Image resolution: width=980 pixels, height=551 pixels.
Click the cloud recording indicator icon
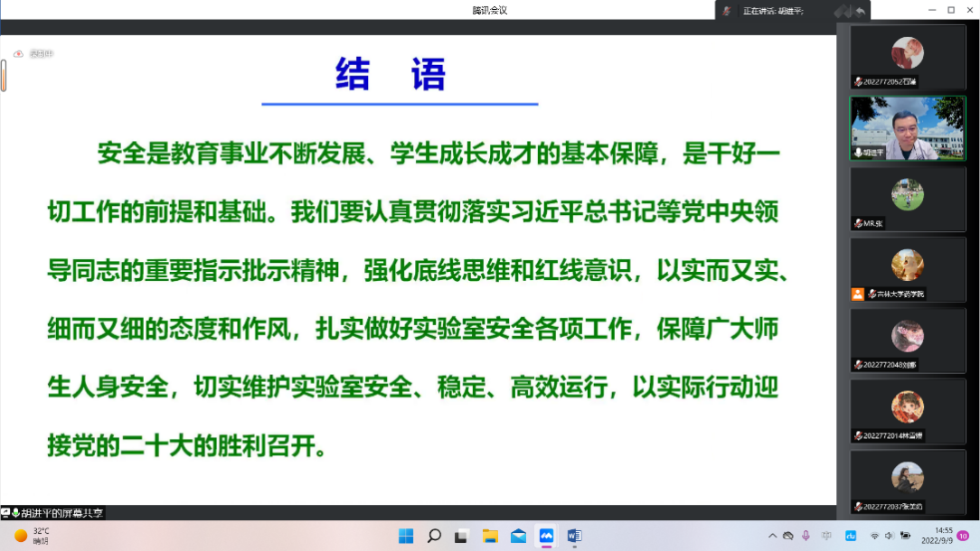19,54
